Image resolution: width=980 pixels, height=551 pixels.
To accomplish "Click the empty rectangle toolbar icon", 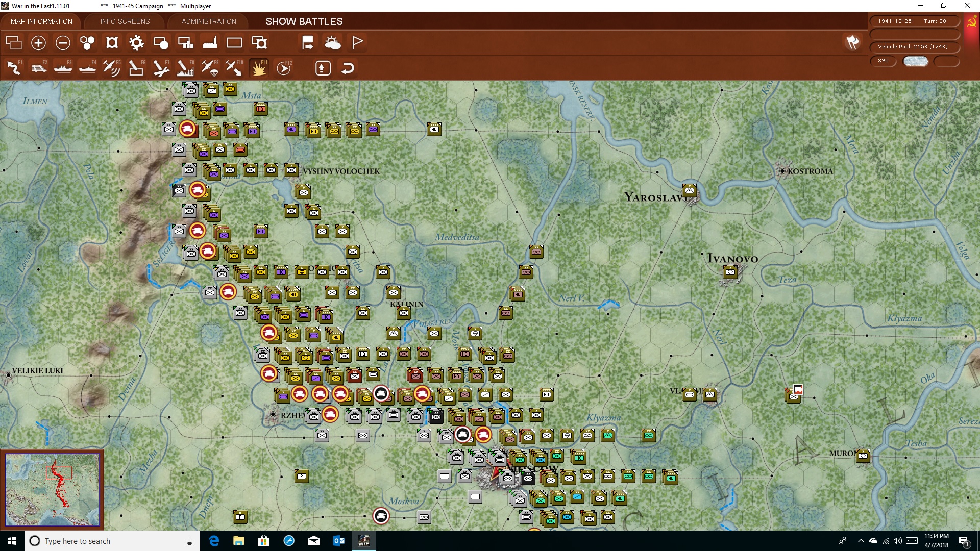I will click(234, 43).
